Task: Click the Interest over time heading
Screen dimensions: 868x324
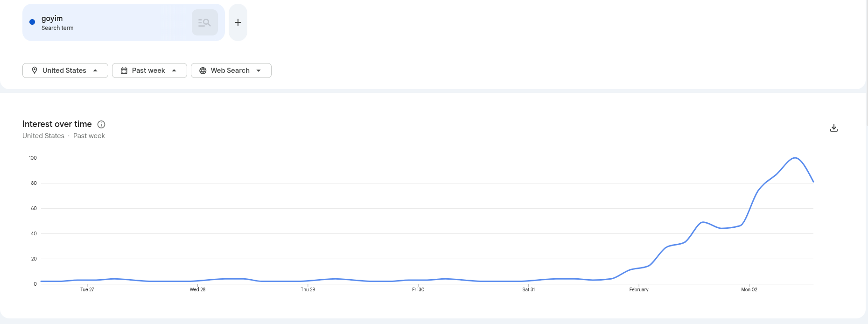Action: [x=57, y=124]
